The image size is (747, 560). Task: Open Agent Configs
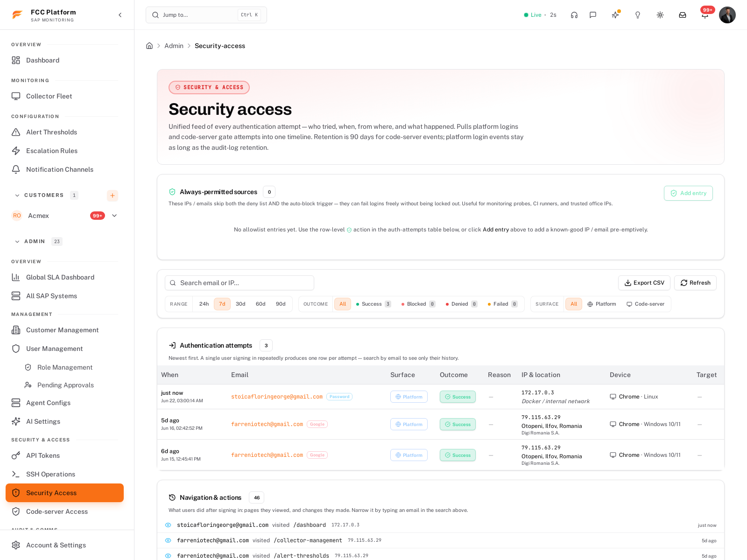point(64,403)
